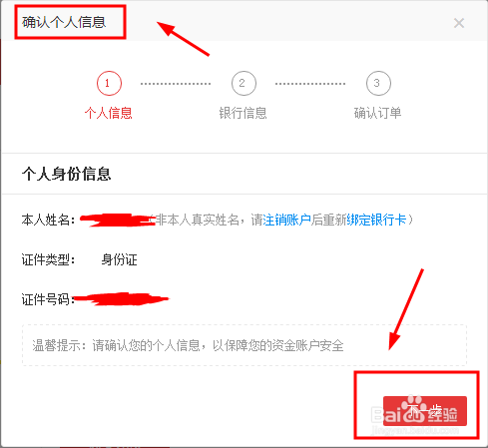Screen dimensions: 488x448
Task: Click the 温馨提示 notice box
Action: tap(244, 345)
